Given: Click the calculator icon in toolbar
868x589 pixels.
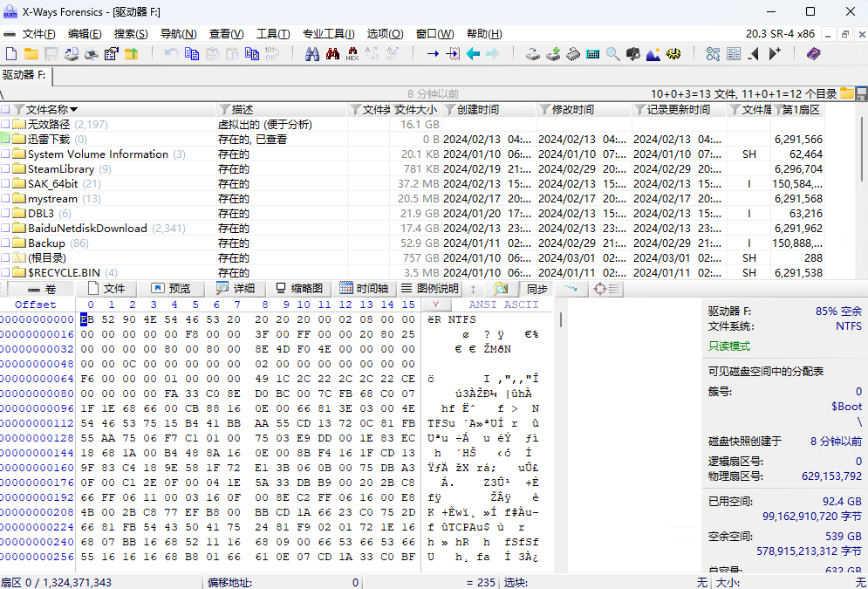Looking at the screenshot, I should pyautogui.click(x=592, y=54).
